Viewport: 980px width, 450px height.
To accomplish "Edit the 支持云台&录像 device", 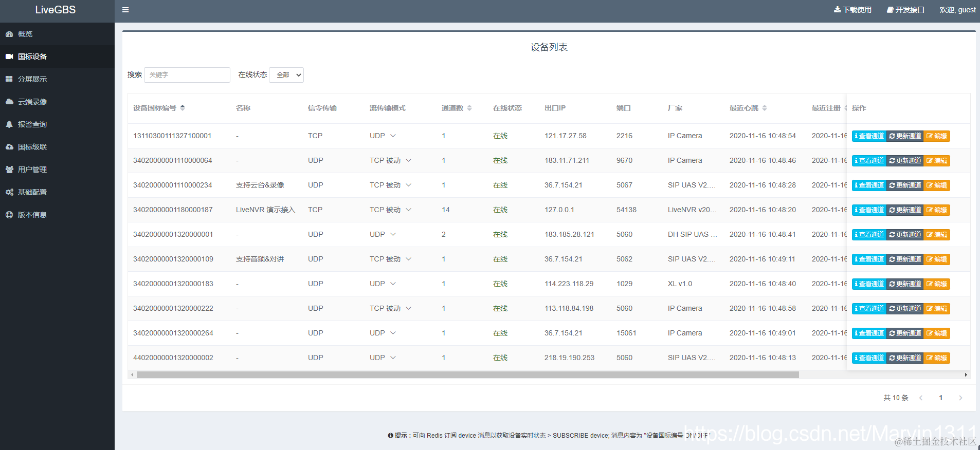I will (937, 185).
